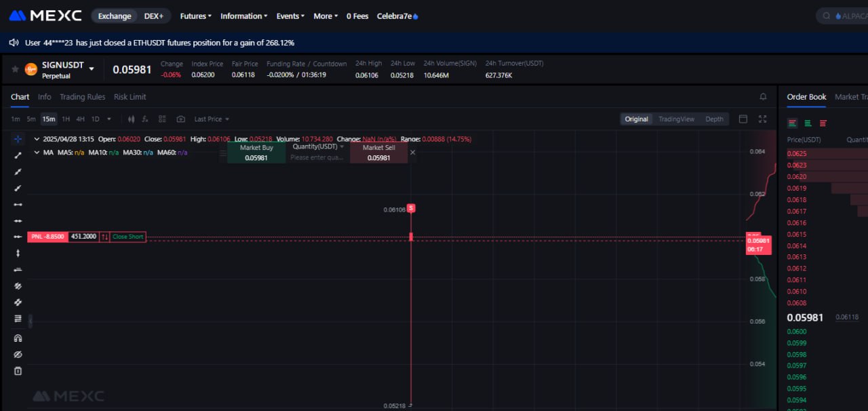Click the Exchange button
Screen dimensions: 868x411
click(114, 16)
